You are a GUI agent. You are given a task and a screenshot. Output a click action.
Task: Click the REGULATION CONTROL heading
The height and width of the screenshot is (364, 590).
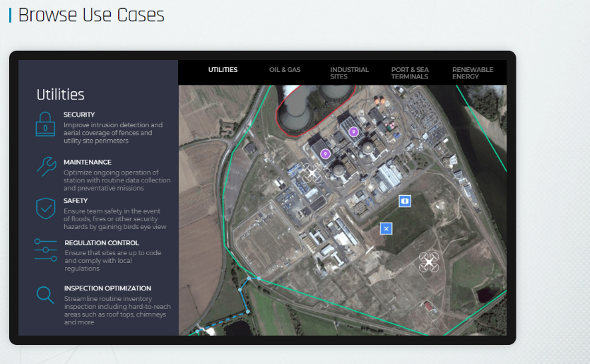click(102, 243)
